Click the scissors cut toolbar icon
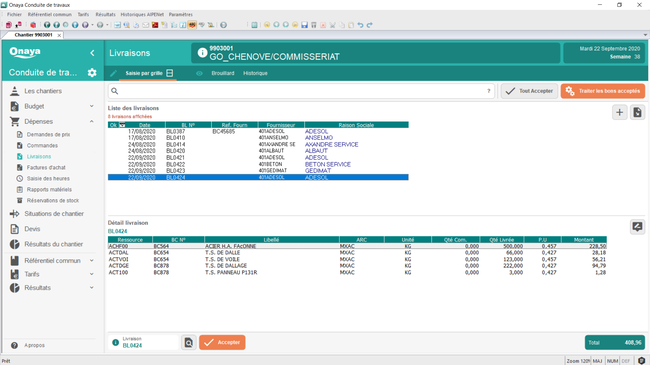The height and width of the screenshot is (365, 650). [332, 25]
